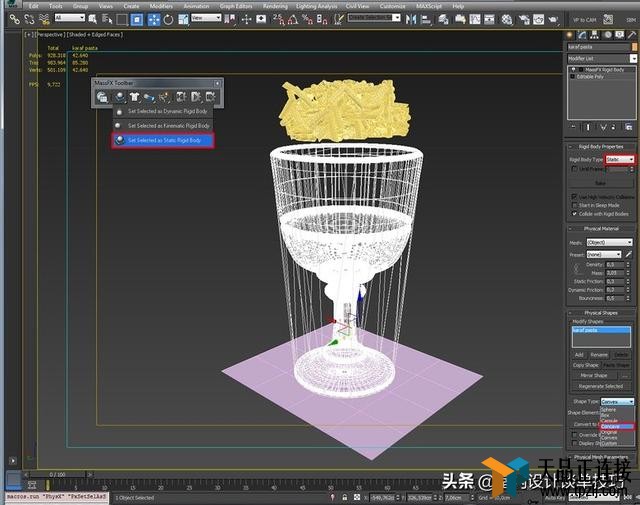The image size is (640, 505).
Task: Click MassFX step simulation icon
Action: point(211,97)
